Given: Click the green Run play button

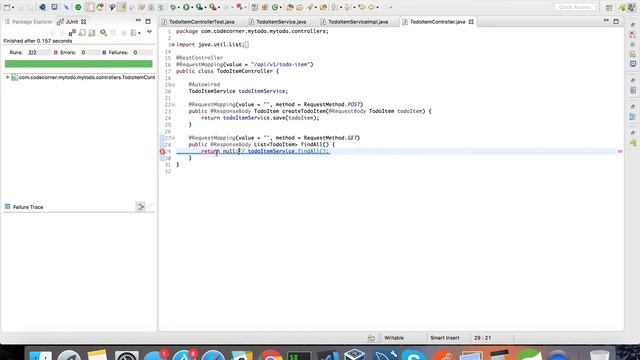Looking at the screenshot, I should [186, 7].
